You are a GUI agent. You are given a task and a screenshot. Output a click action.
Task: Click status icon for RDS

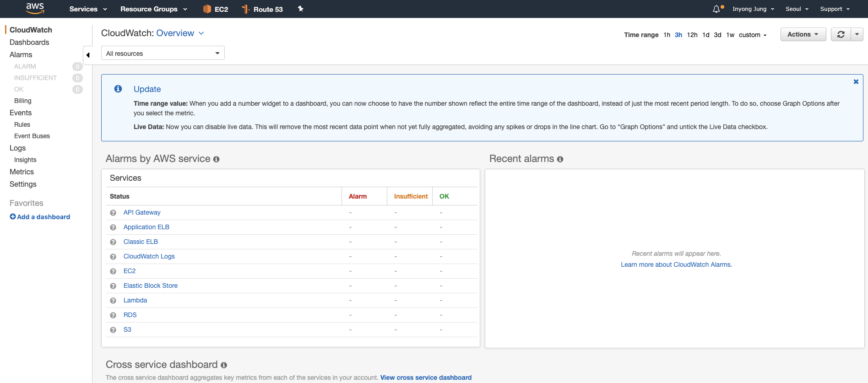click(113, 315)
